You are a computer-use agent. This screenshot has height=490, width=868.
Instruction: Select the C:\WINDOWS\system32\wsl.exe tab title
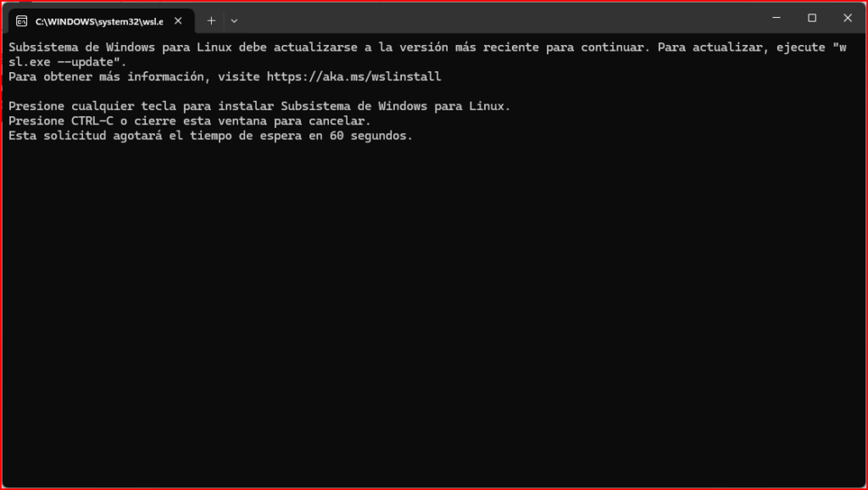click(x=98, y=20)
